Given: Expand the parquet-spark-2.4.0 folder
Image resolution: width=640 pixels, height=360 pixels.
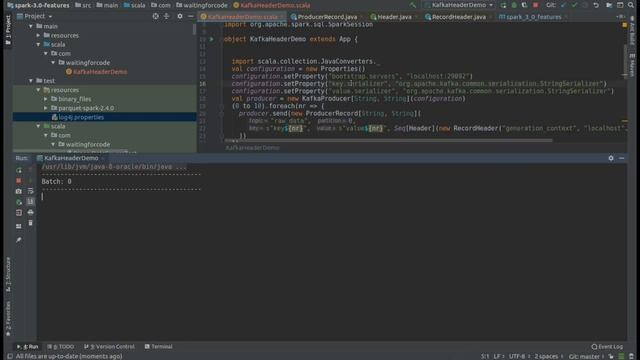Looking at the screenshot, I should tap(46, 108).
